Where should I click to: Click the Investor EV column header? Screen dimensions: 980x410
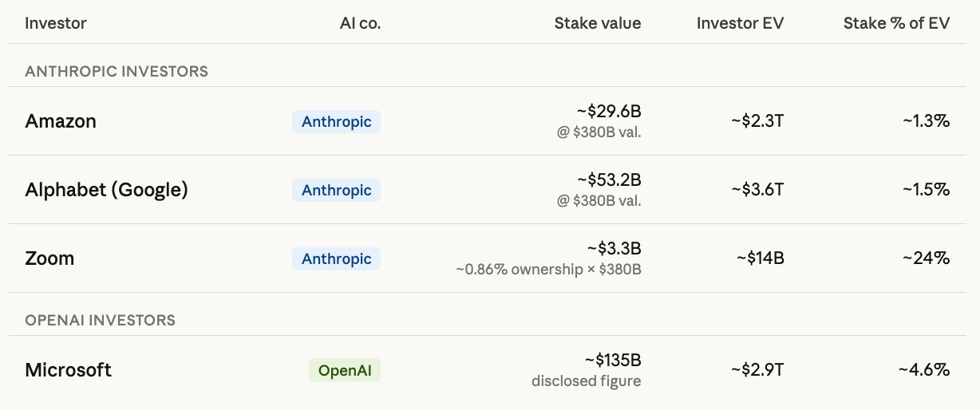(x=740, y=23)
